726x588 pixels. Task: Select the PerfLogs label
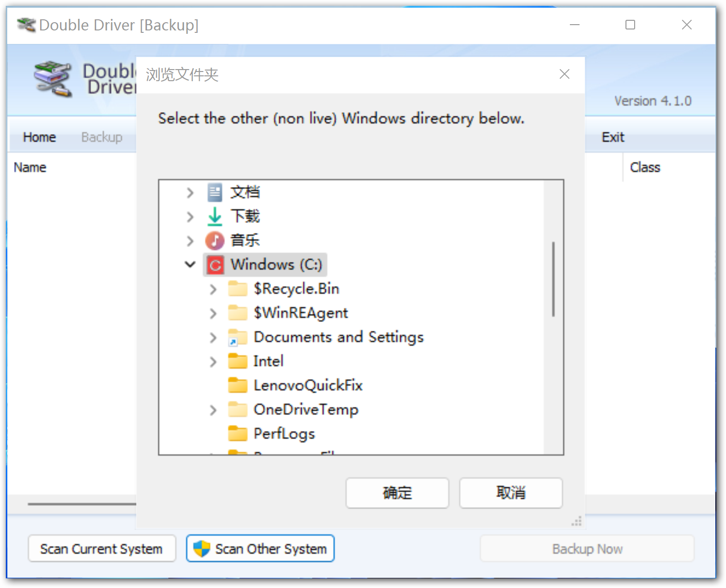[284, 433]
